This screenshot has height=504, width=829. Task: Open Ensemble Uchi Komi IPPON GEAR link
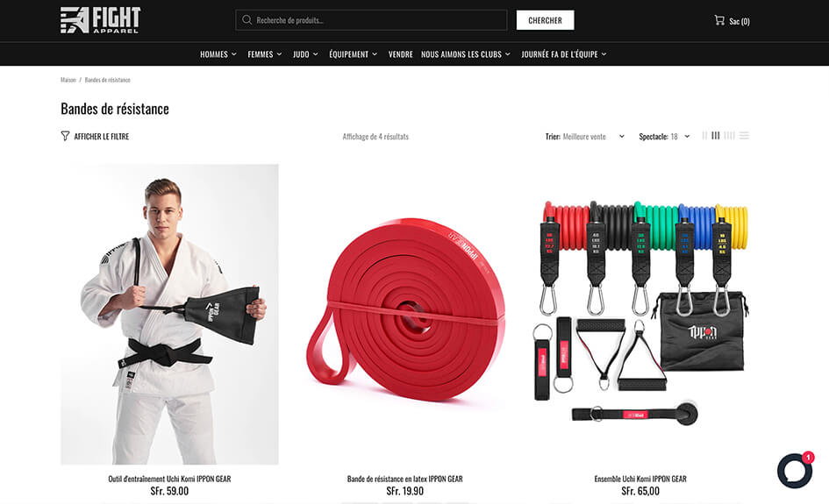pyautogui.click(x=640, y=479)
